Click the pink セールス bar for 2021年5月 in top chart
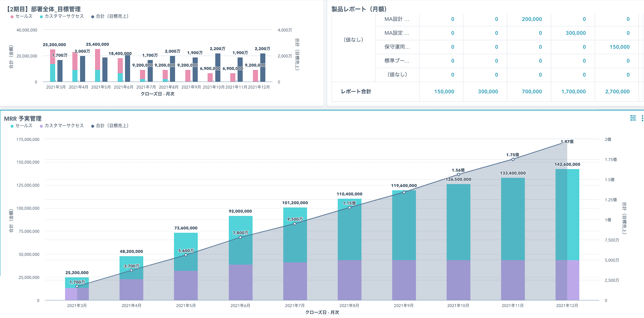This screenshot has height=318, width=644. point(98,60)
